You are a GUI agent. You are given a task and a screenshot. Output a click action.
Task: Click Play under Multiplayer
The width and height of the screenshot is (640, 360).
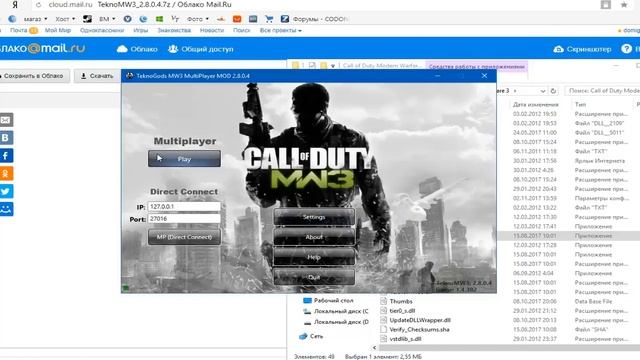pyautogui.click(x=184, y=159)
